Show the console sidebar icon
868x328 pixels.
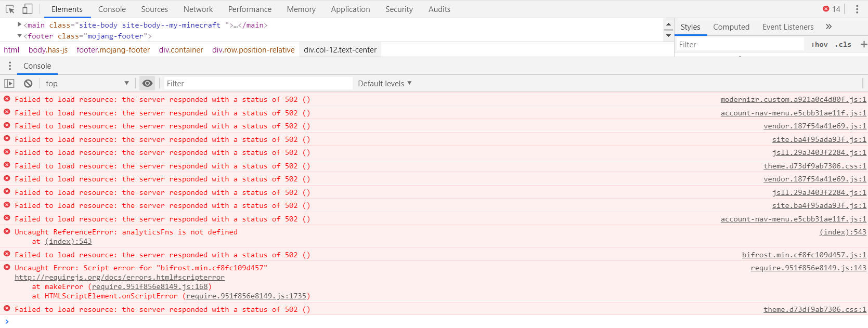click(9, 83)
